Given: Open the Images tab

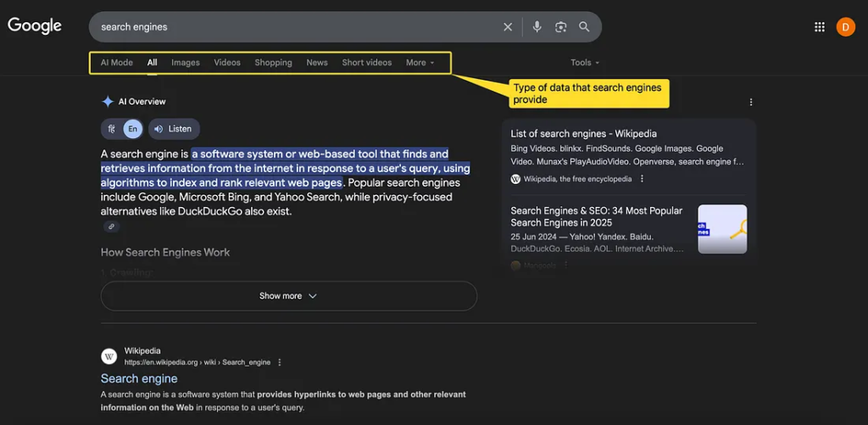Looking at the screenshot, I should pyautogui.click(x=186, y=63).
